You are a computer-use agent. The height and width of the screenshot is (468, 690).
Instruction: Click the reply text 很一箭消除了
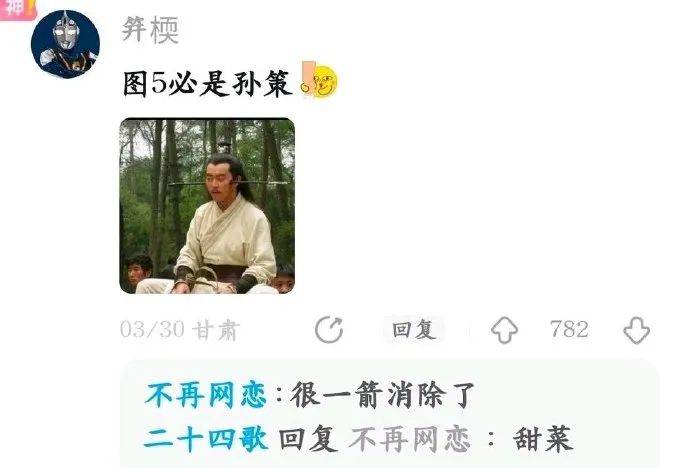[x=383, y=395]
